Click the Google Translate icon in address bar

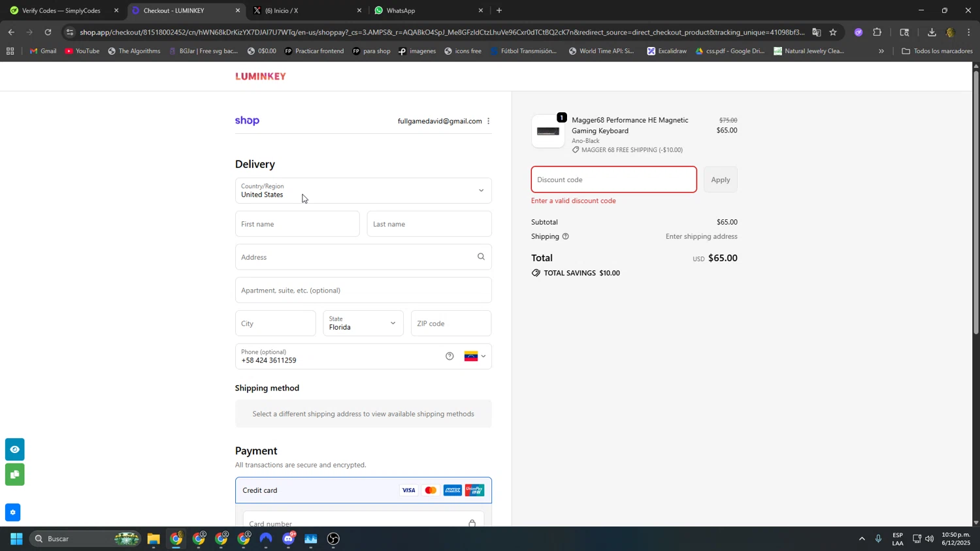(816, 32)
